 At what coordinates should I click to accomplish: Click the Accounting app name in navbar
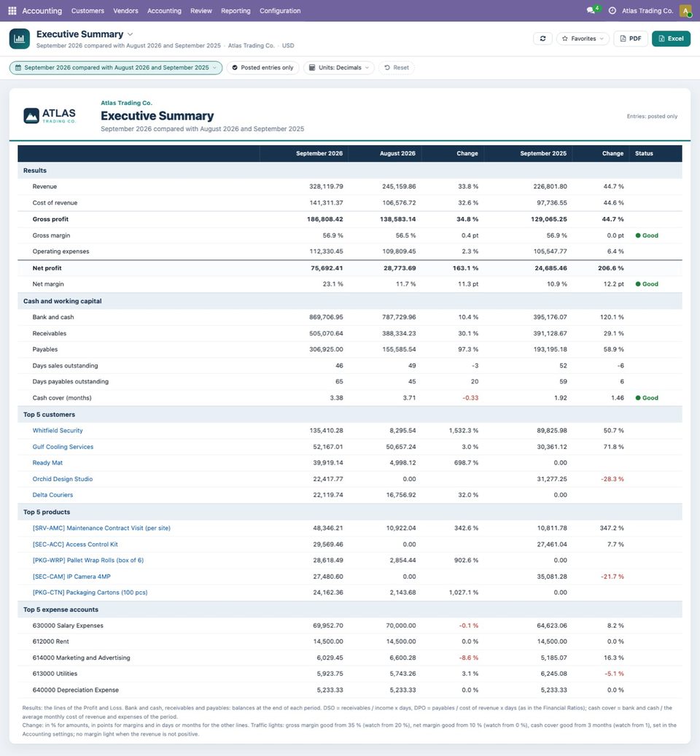coord(42,11)
